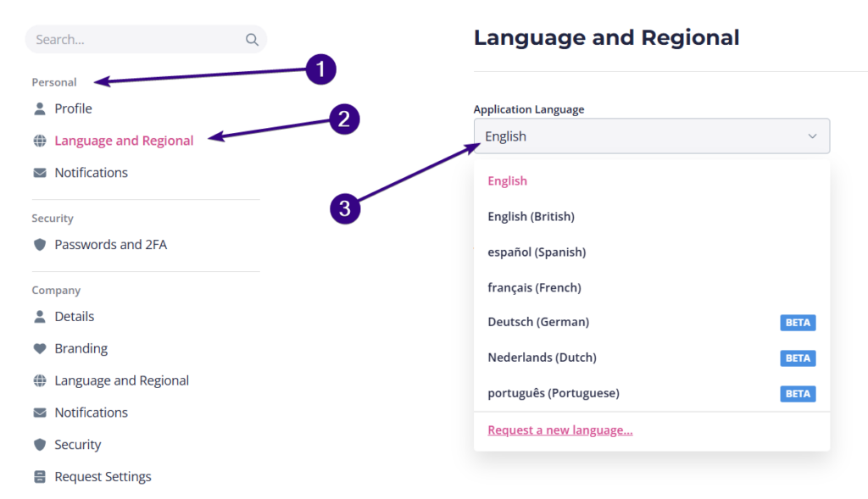Select português (Portuguese) language option
The height and width of the screenshot is (499, 868).
(x=554, y=393)
